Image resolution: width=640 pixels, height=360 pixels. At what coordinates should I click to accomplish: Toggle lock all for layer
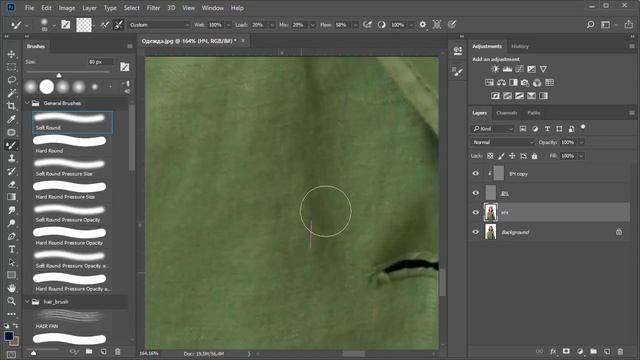534,156
